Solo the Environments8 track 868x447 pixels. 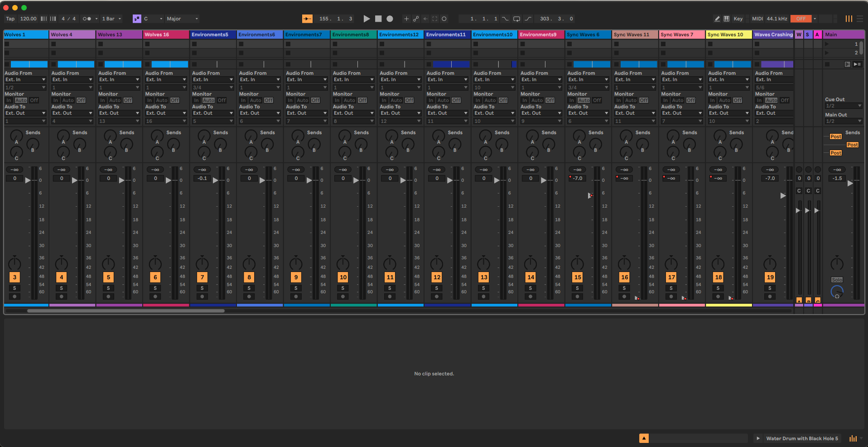[343, 288]
